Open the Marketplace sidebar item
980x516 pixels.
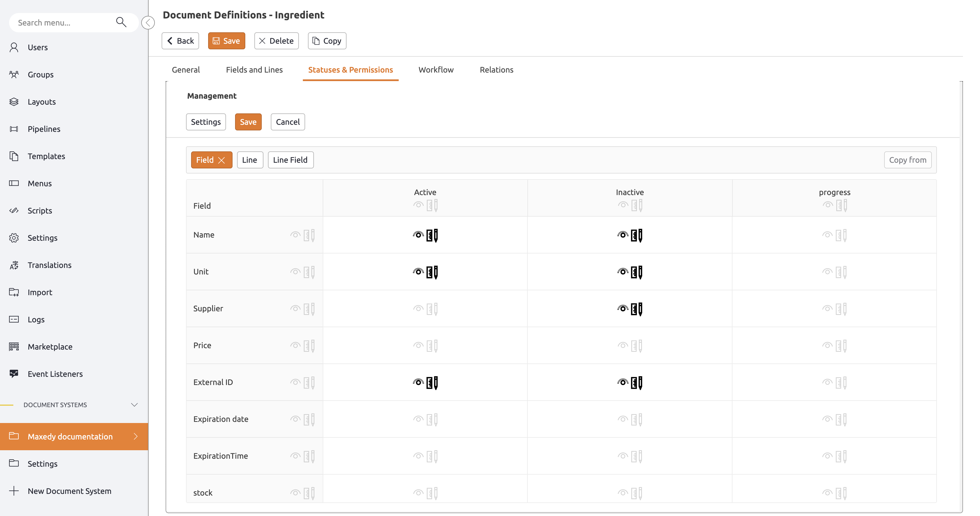point(50,346)
